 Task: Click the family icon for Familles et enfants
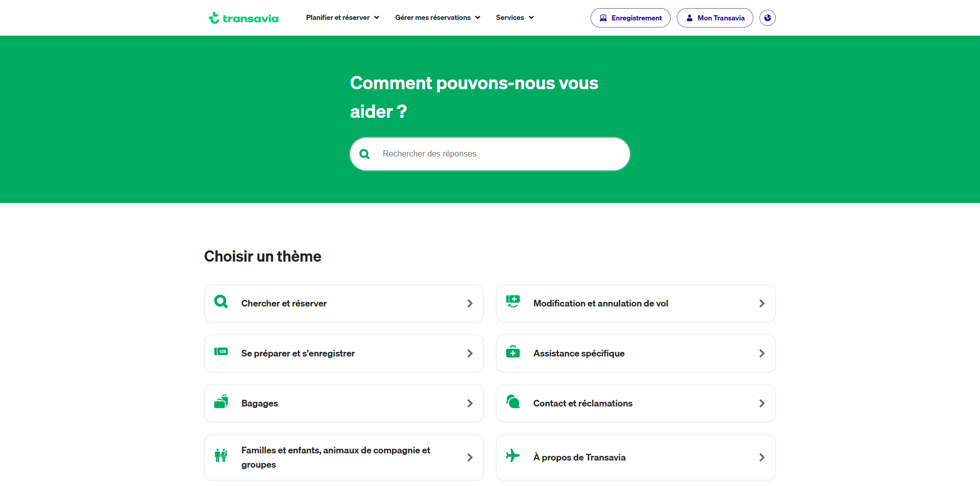[x=221, y=455]
